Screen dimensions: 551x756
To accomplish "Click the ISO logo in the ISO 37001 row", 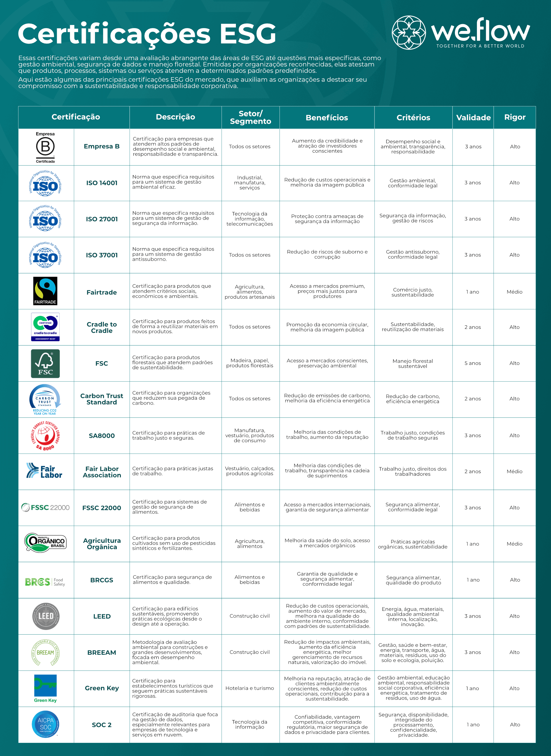I will click(45, 255).
